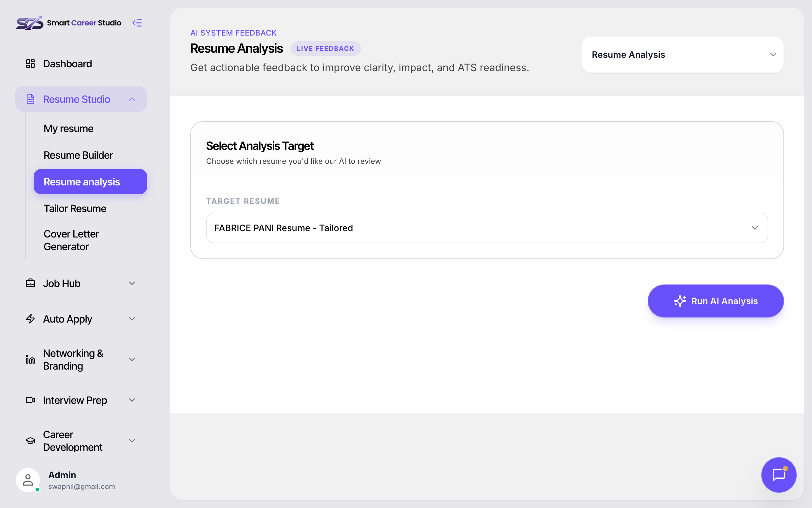Open the Resume Analysis type dropdown at top
This screenshot has width=812, height=508.
click(x=682, y=55)
